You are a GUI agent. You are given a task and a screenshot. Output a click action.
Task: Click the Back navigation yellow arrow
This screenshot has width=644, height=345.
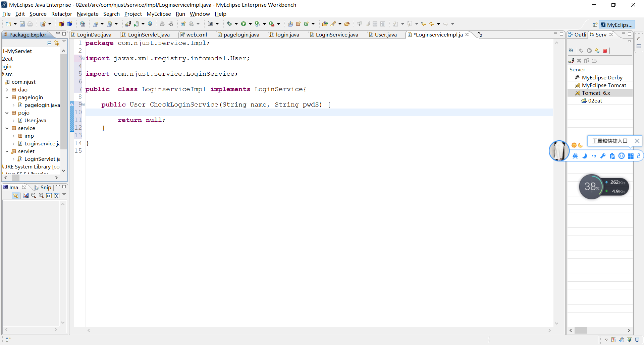pos(432,24)
